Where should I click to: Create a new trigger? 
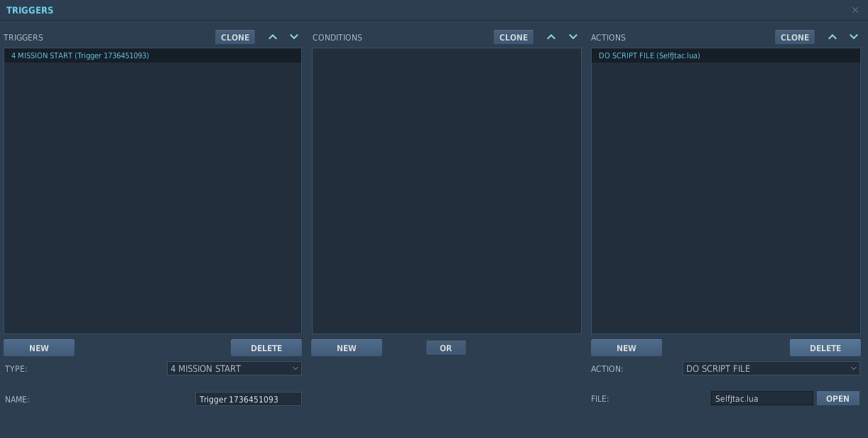coord(39,348)
